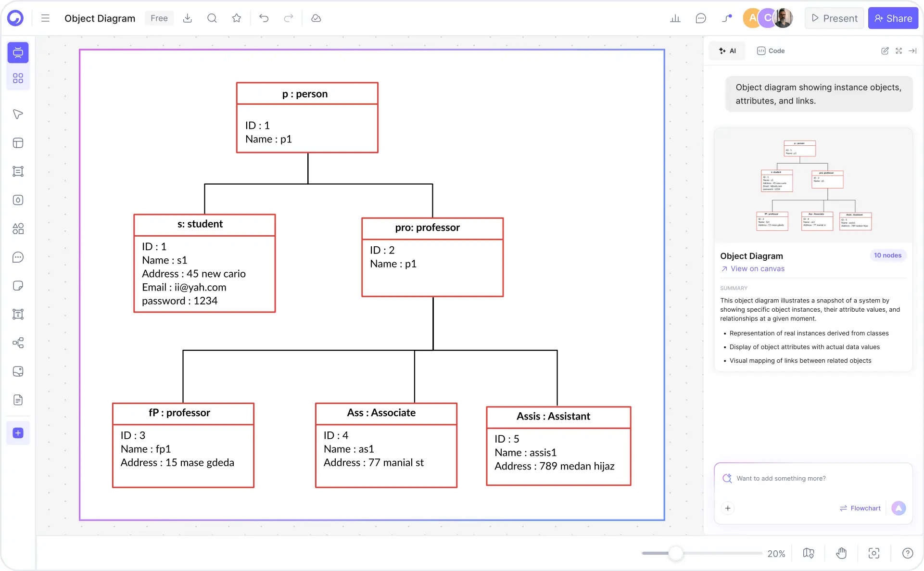
Task: Toggle the favorite star for this diagram
Action: click(236, 18)
